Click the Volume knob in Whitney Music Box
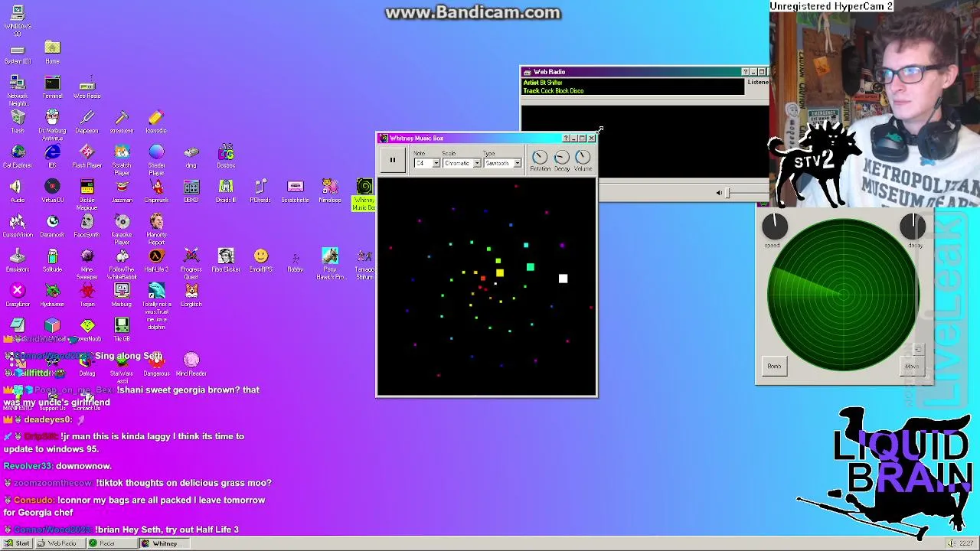The width and height of the screenshot is (980, 551). click(583, 157)
